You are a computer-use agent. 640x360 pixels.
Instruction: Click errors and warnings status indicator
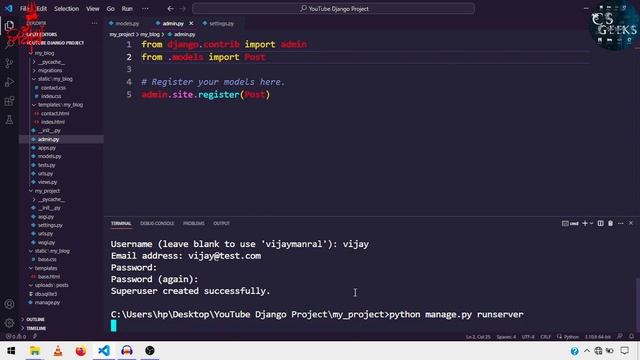click(16, 336)
